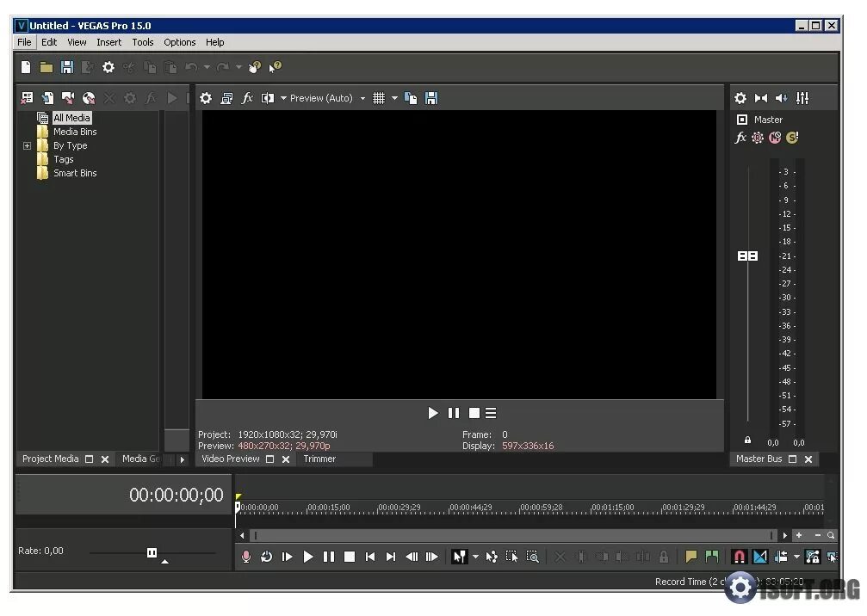Insert a region with green flags icon
867x616 pixels.
712,557
